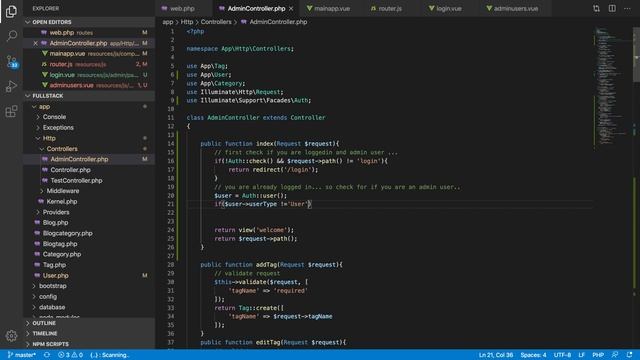Image resolution: width=640 pixels, height=360 pixels.
Task: Click the master branch indicator
Action: click(x=22, y=355)
